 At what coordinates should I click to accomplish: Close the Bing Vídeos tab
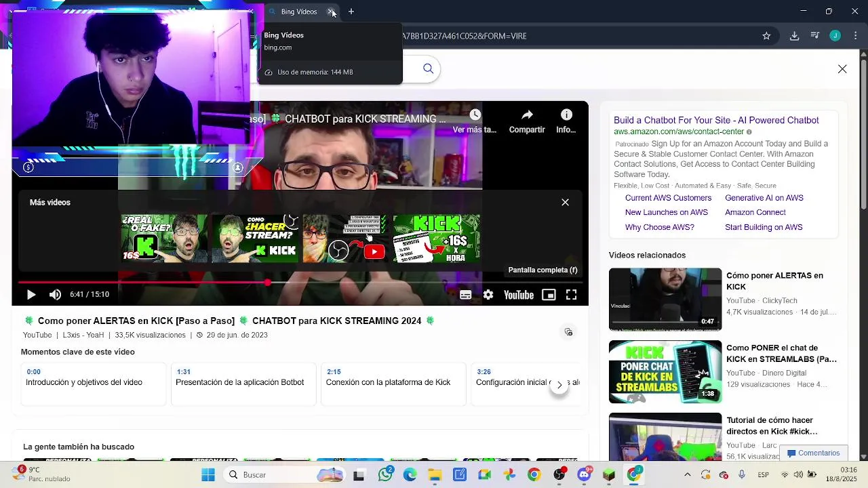pyautogui.click(x=330, y=12)
